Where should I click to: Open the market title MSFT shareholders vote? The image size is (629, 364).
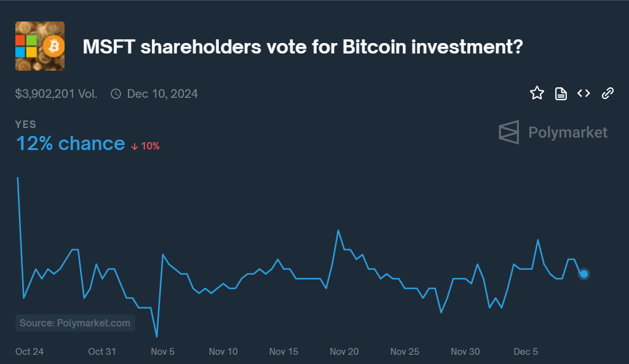(303, 47)
